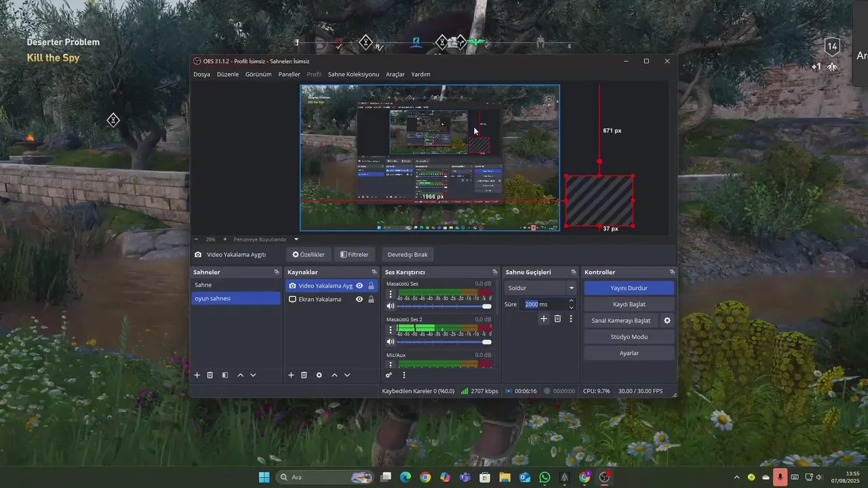Image resolution: width=868 pixels, height=488 pixels.
Task: Open the Yardım menu
Action: pos(420,75)
